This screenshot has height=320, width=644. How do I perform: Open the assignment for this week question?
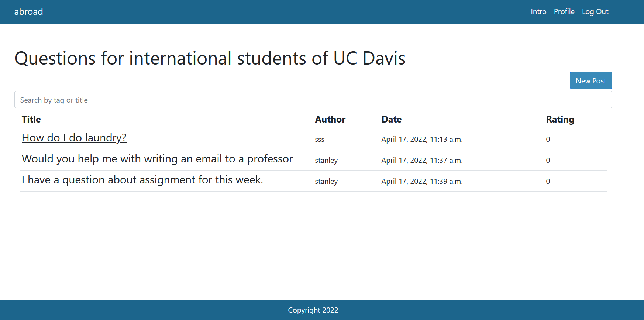tap(142, 180)
